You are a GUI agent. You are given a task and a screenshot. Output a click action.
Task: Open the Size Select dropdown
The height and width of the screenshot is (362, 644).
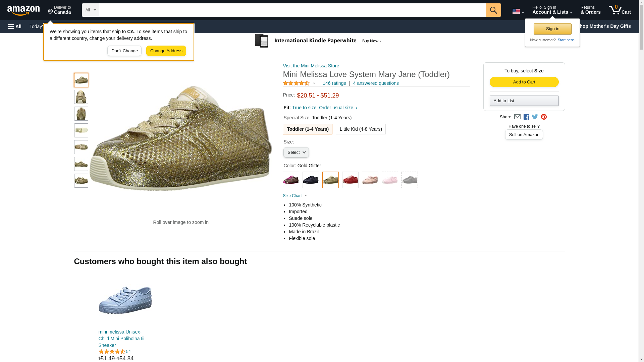coord(296,153)
